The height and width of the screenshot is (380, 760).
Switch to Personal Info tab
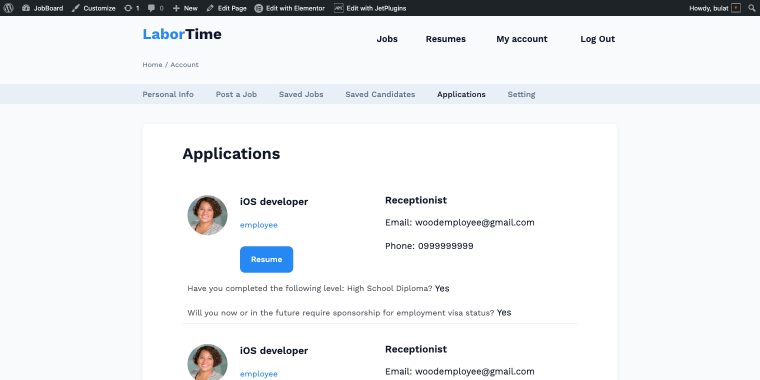(x=168, y=94)
